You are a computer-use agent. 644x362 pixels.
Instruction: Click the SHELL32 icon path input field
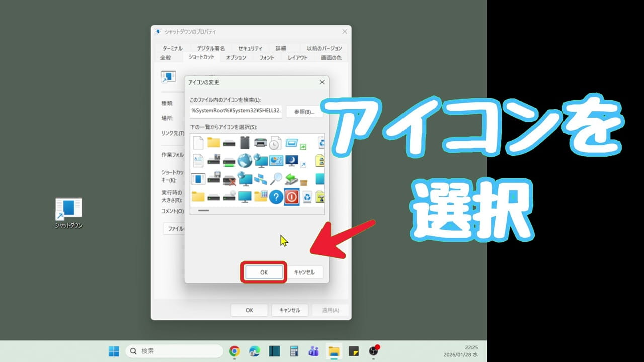tap(234, 112)
